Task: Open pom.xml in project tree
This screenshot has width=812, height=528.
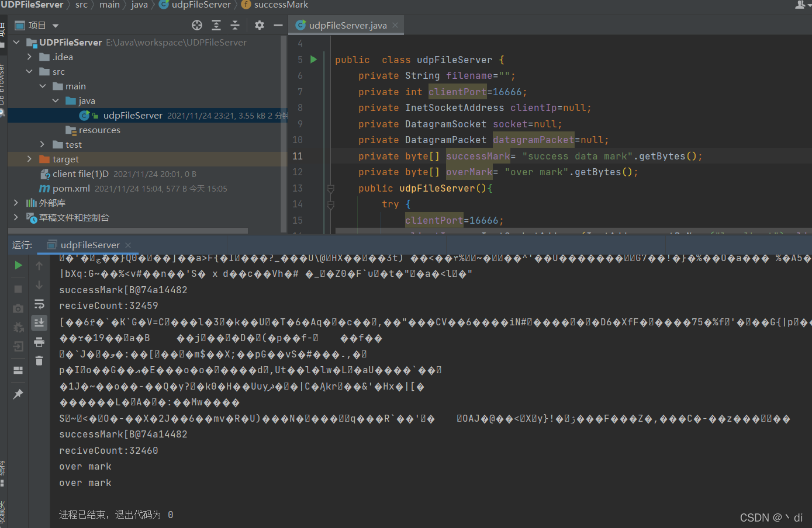Action: (71, 188)
